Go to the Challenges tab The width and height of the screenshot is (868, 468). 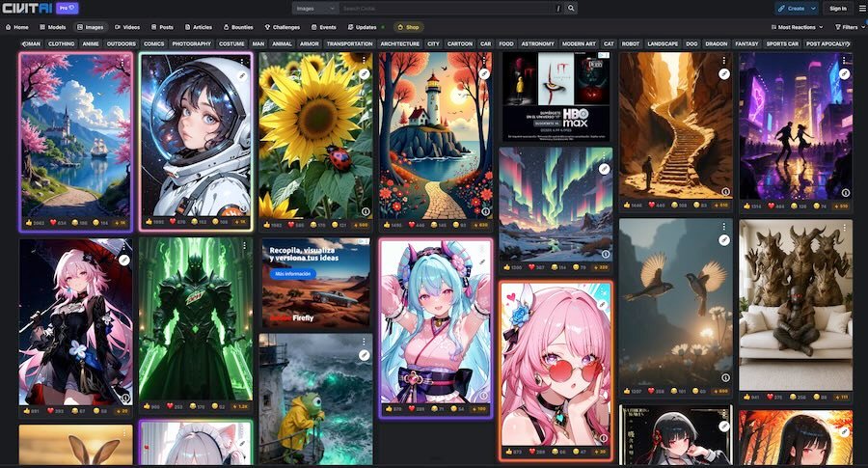283,27
